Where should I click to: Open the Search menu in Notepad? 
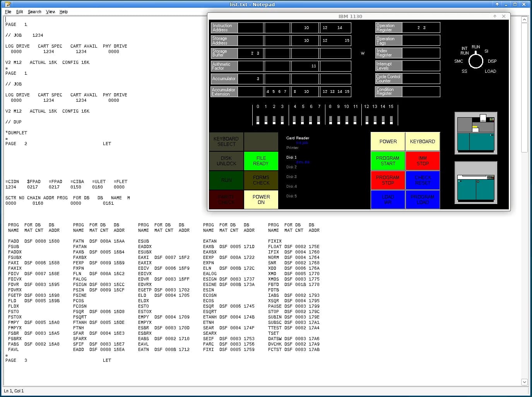coord(34,12)
